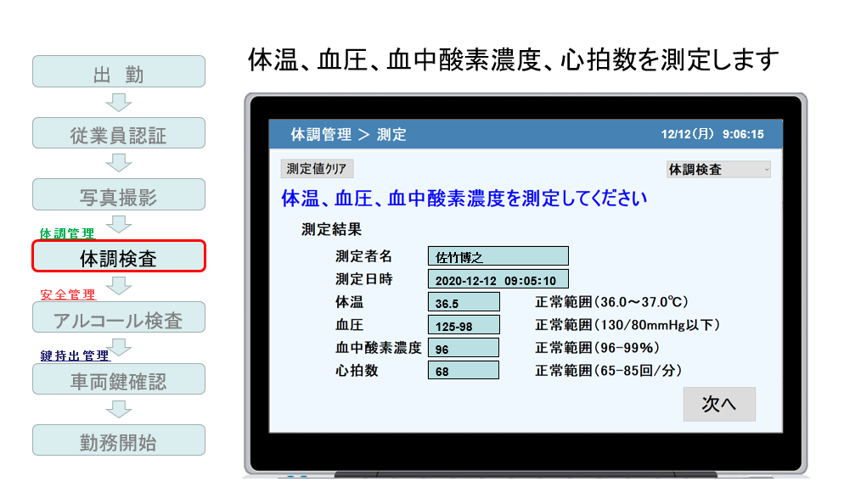Image resolution: width=844 pixels, height=504 pixels.
Task: Click the green 体調管理 label
Action: point(67,232)
